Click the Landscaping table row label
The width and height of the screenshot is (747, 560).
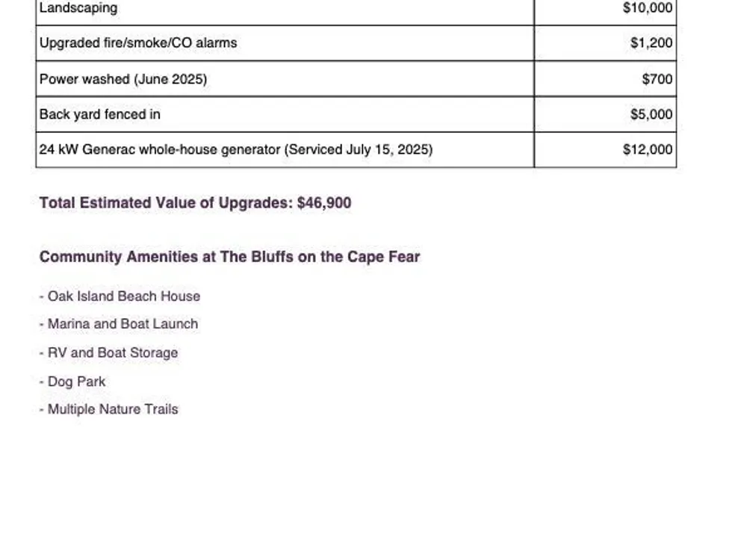tap(78, 8)
